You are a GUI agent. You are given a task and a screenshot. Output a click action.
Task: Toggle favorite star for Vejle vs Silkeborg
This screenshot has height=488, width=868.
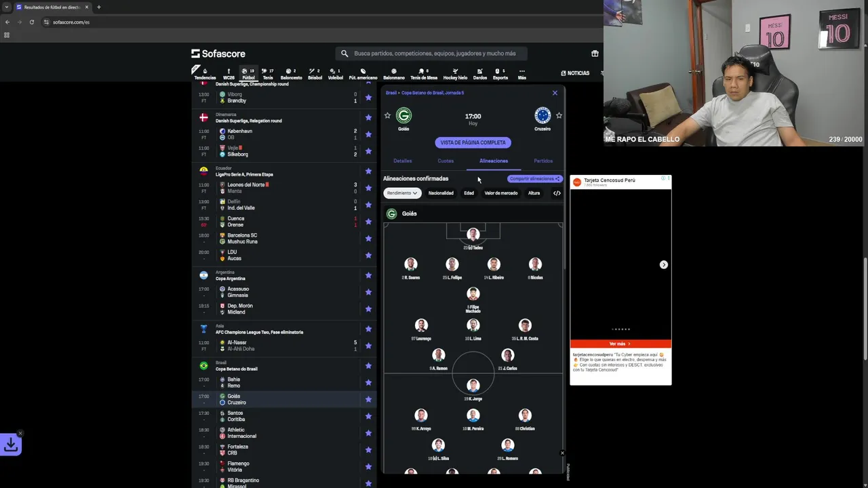pyautogui.click(x=368, y=151)
